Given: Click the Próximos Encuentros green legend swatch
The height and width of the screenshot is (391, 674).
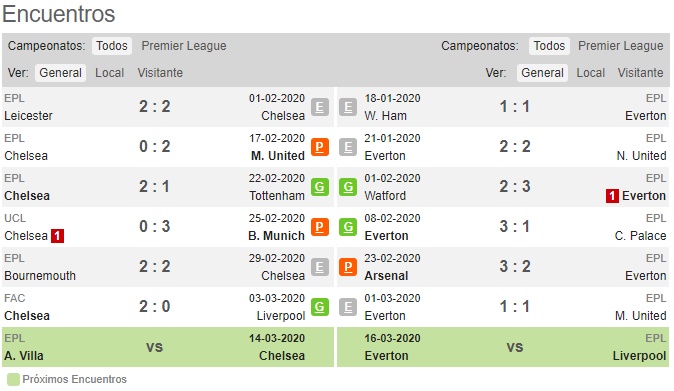Looking at the screenshot, I should [x=13, y=380].
